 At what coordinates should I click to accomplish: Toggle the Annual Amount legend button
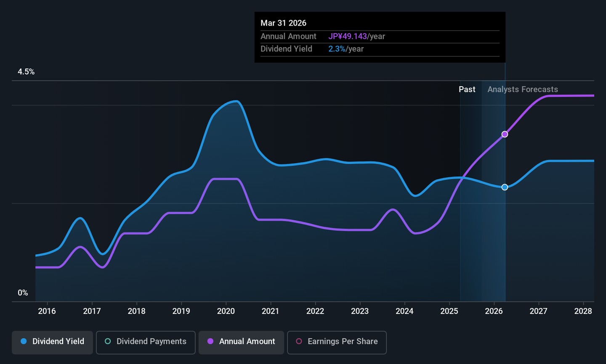click(x=241, y=342)
